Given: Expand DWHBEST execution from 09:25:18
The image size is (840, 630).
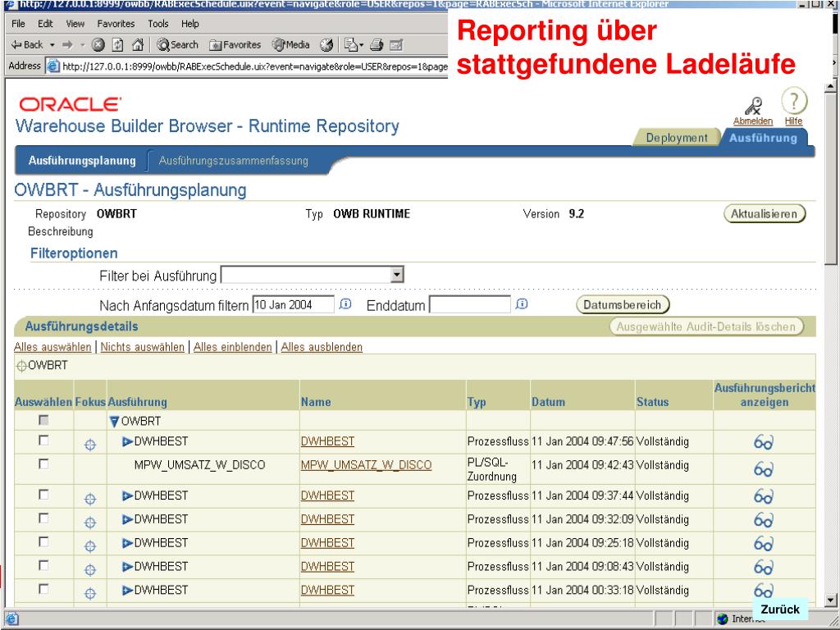Looking at the screenshot, I should [x=127, y=543].
